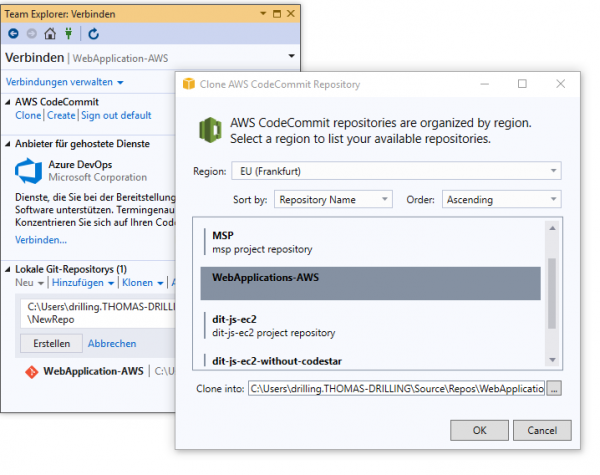Screen dimensions: 600x475
Task: Open the Order Ascending dropdown
Action: 501,199
